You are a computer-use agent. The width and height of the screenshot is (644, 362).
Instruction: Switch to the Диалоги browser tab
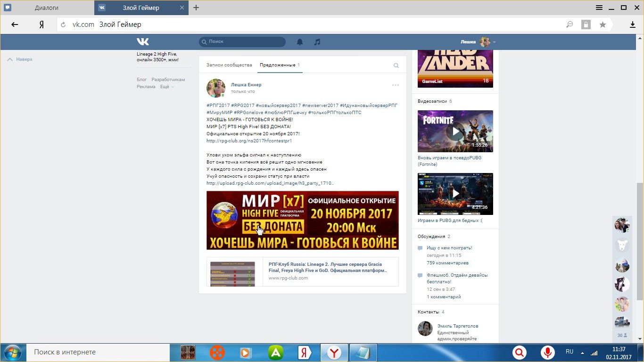[47, 8]
